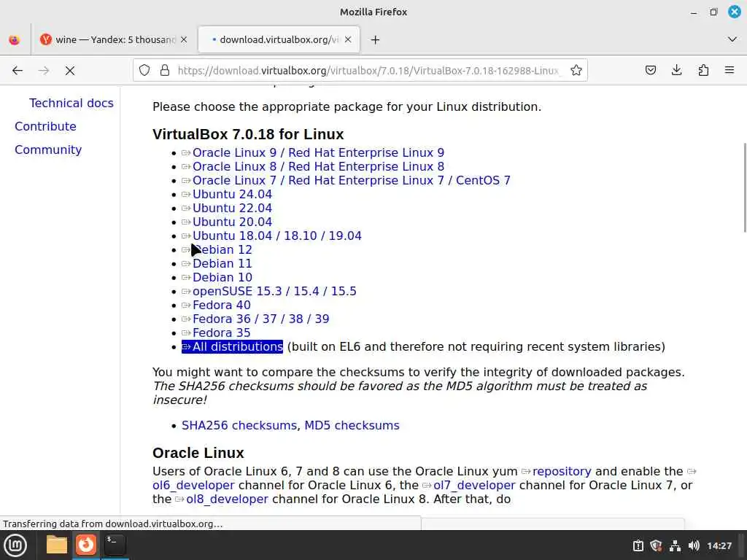Open the ol6_developer channel link

[x=193, y=485]
